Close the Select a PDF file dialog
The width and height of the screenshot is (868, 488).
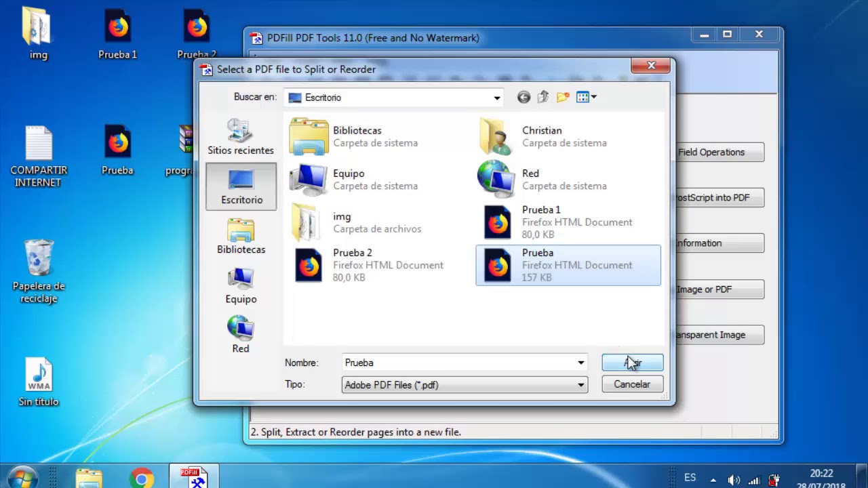click(x=651, y=66)
